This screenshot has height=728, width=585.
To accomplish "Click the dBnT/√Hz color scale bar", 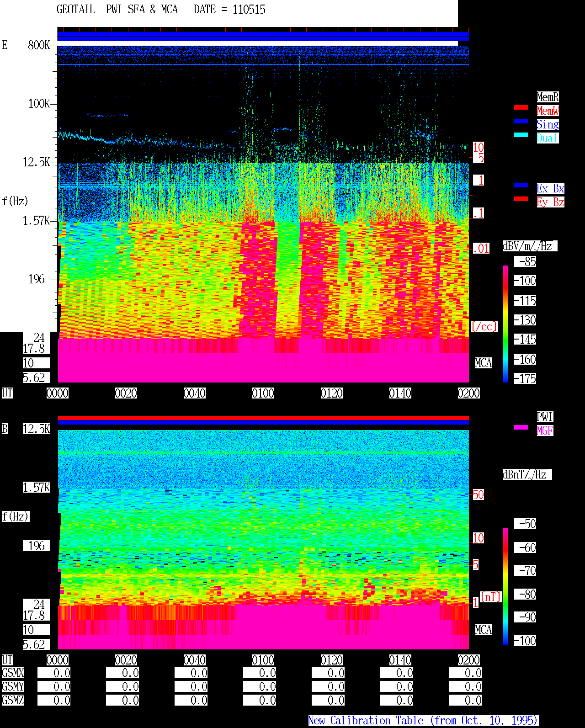I will click(505, 586).
